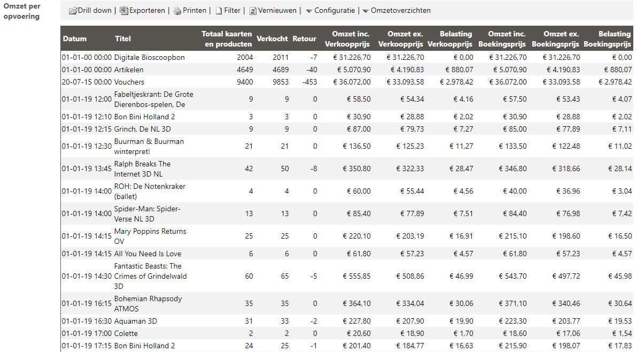Select Bon Bini Holland 2 at 12:10
The image size is (644, 352).
click(145, 117)
